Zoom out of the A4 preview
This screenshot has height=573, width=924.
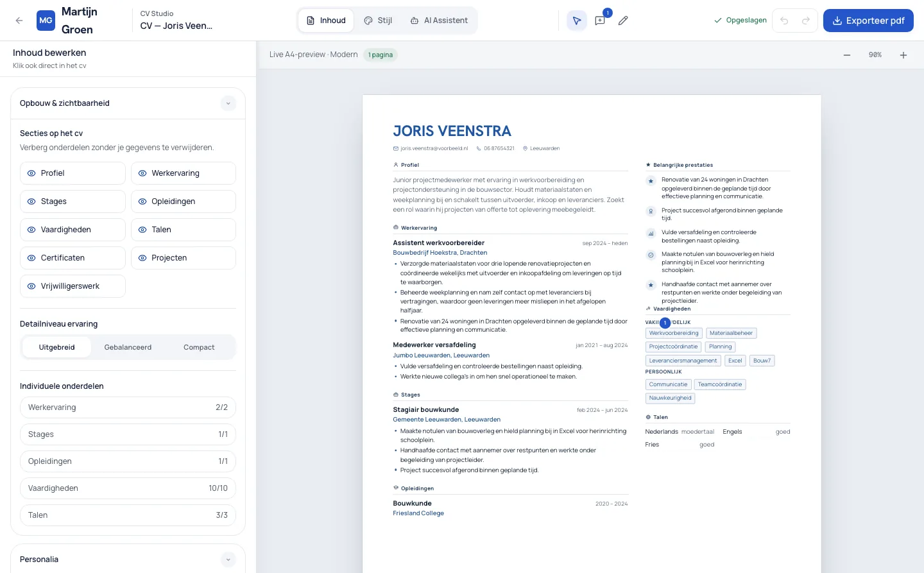click(847, 55)
